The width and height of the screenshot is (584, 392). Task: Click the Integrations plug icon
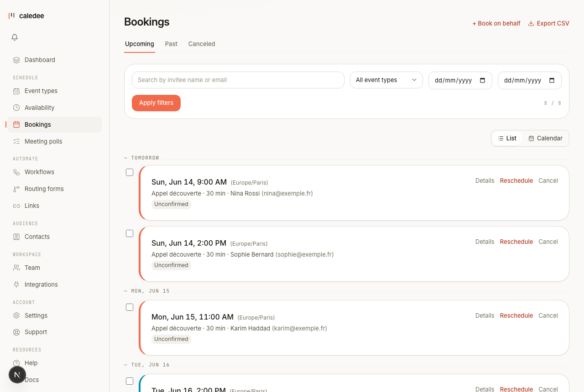click(x=16, y=284)
